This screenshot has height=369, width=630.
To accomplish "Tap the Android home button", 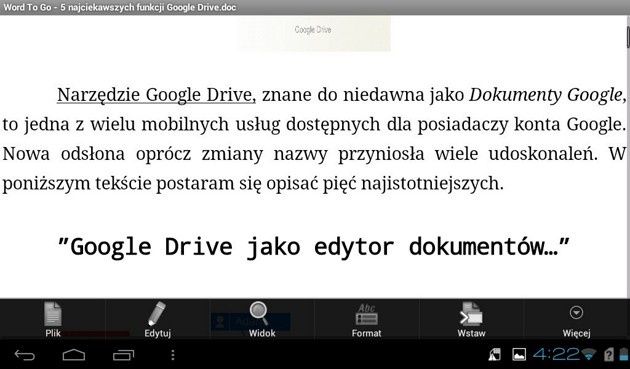I will 74,355.
